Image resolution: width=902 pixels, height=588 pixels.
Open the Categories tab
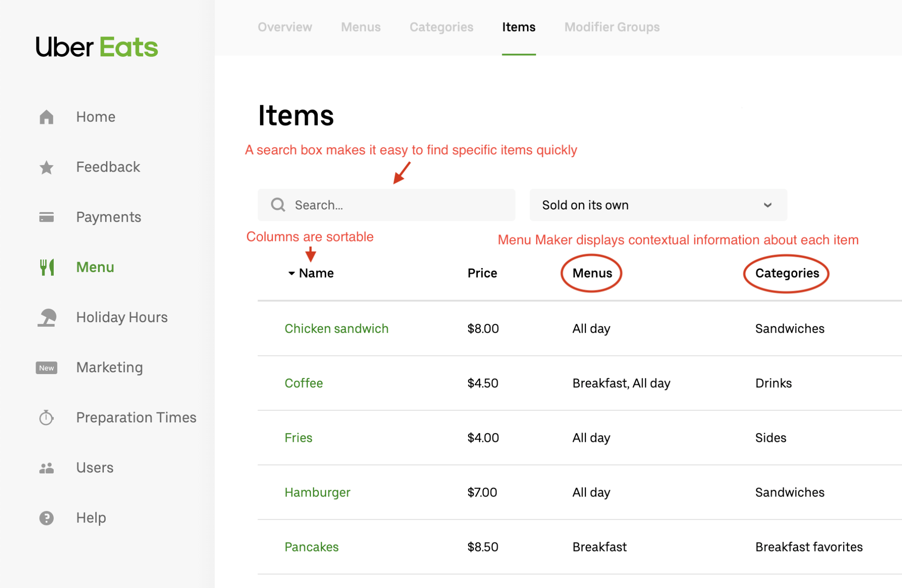(441, 27)
